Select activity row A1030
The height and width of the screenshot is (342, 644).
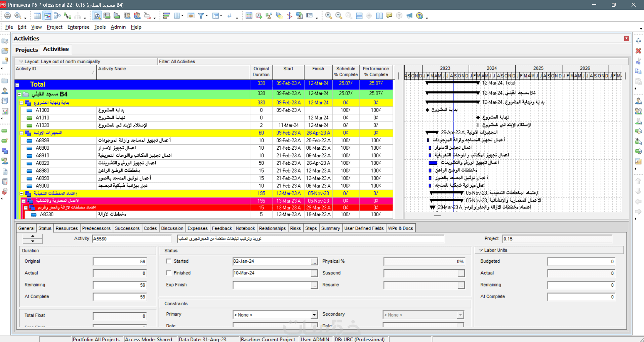[206, 125]
